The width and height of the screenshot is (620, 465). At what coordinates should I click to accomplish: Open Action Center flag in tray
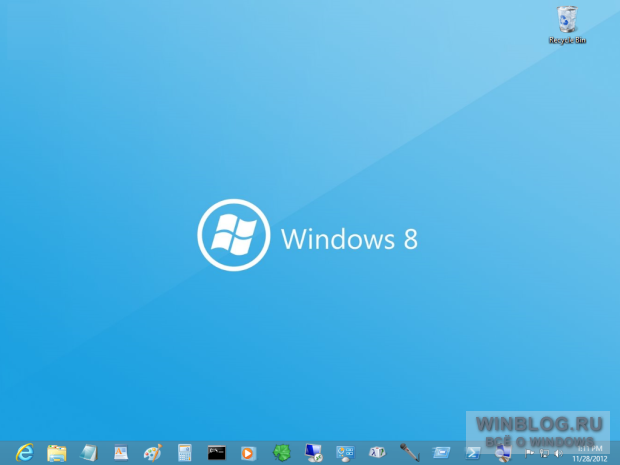(529, 453)
